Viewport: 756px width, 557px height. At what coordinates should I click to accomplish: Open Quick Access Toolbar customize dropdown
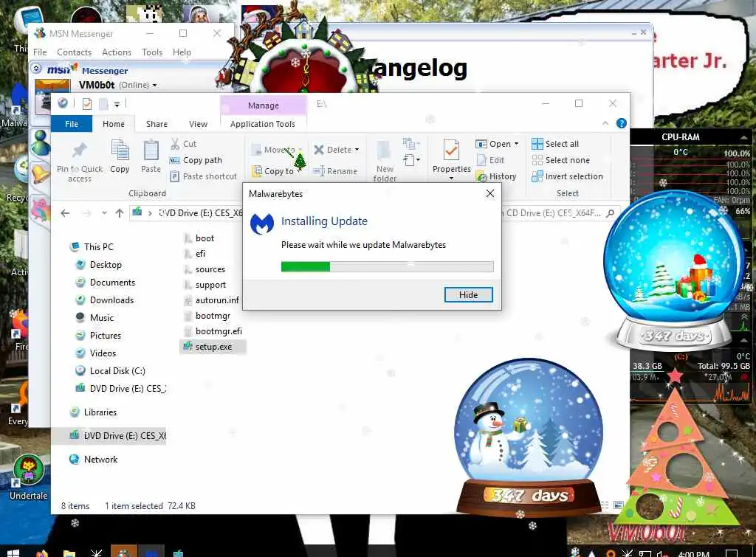coord(117,104)
